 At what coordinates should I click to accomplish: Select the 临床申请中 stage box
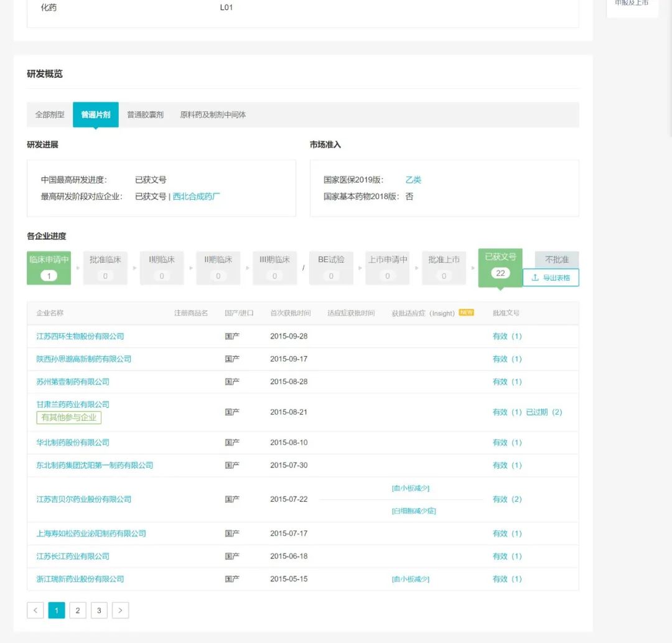pos(49,268)
